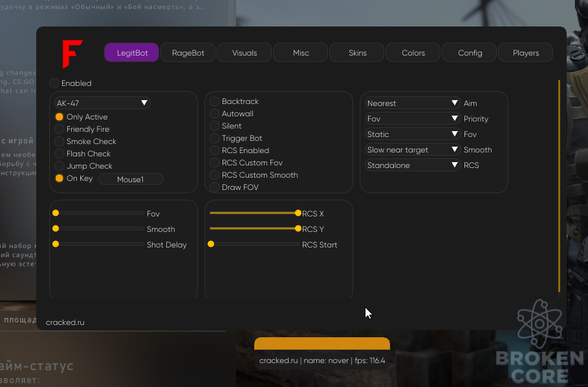Open the Visuals tab

[244, 53]
